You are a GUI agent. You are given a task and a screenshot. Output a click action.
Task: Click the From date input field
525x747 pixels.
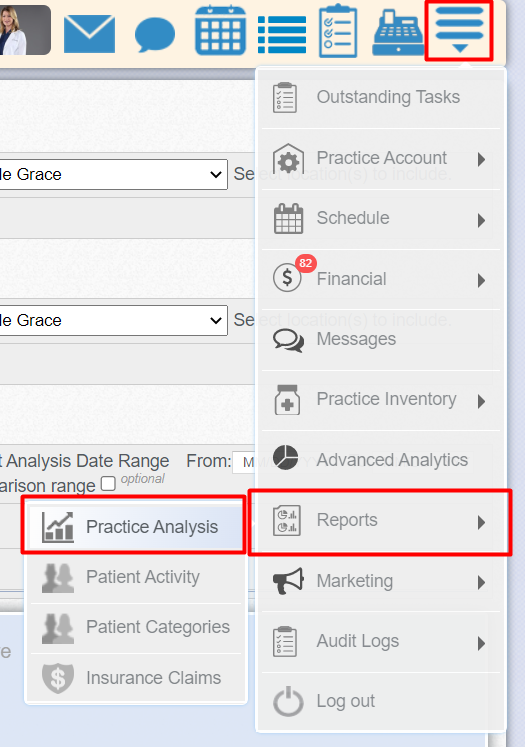(244, 462)
